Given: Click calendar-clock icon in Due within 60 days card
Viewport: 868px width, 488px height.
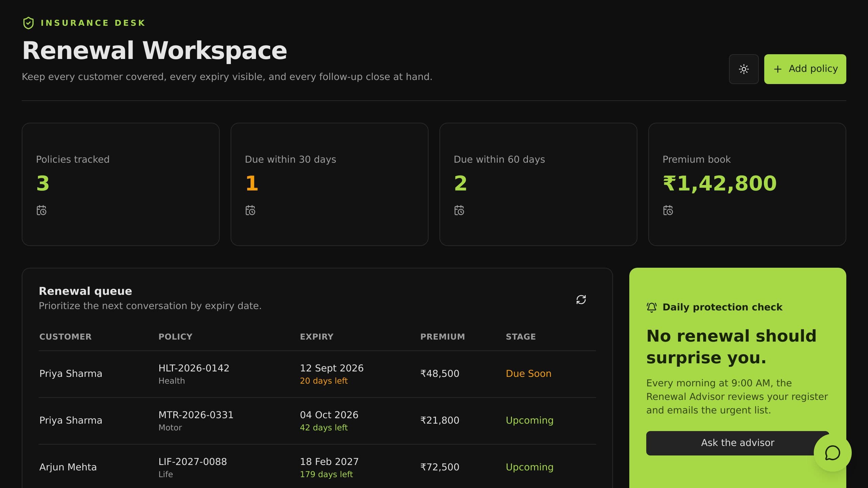Looking at the screenshot, I should [459, 210].
